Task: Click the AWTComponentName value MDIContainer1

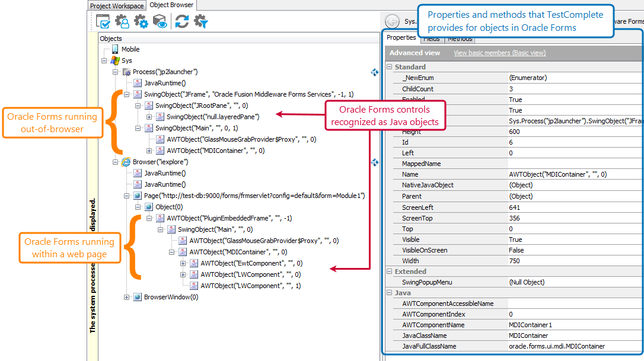Action: pyautogui.click(x=530, y=325)
